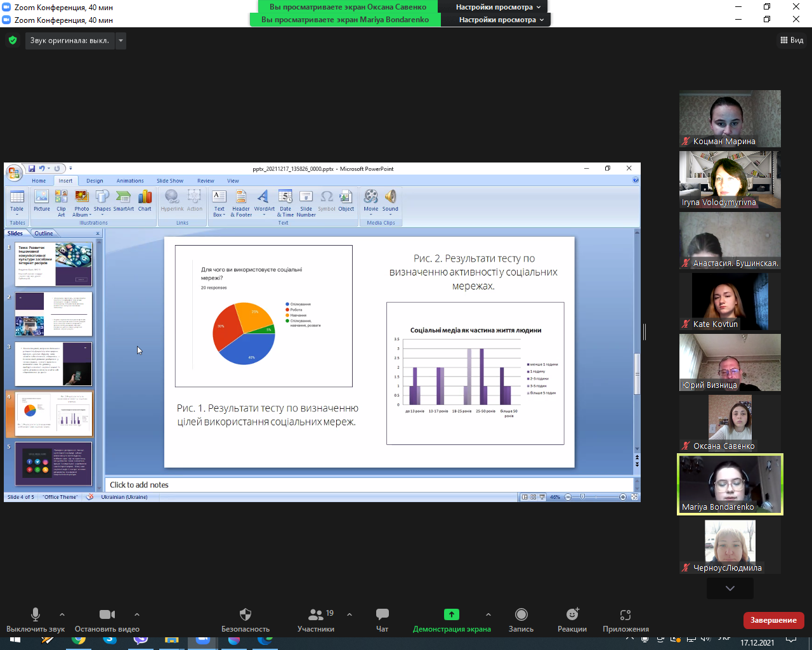Click the Photo Album icon
Viewport: 812px width, 650px height.
(x=81, y=202)
